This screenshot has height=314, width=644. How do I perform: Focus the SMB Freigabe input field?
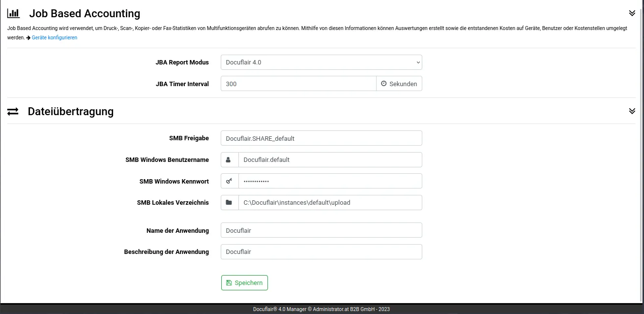coord(321,138)
